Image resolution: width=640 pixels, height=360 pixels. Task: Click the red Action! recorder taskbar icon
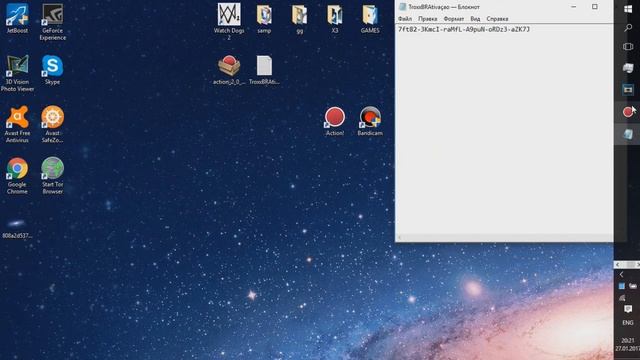coord(628,112)
